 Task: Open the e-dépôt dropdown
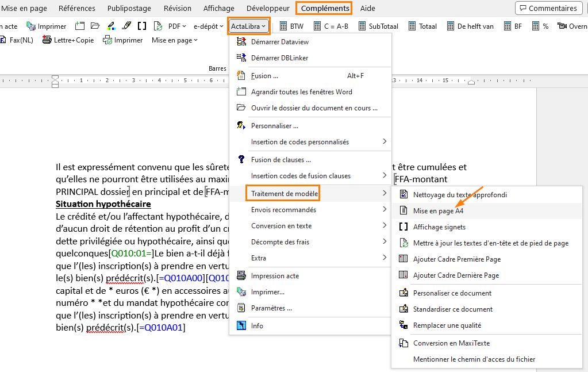[209, 26]
